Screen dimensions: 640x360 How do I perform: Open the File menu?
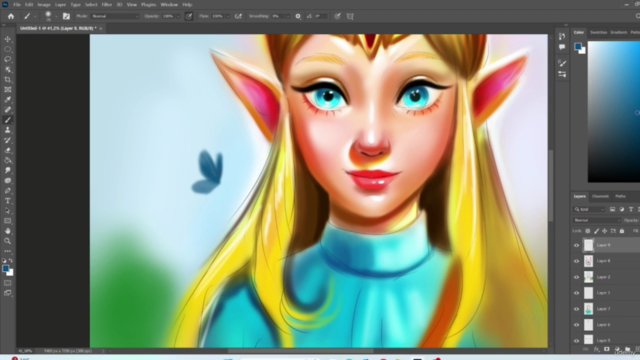tap(17, 4)
